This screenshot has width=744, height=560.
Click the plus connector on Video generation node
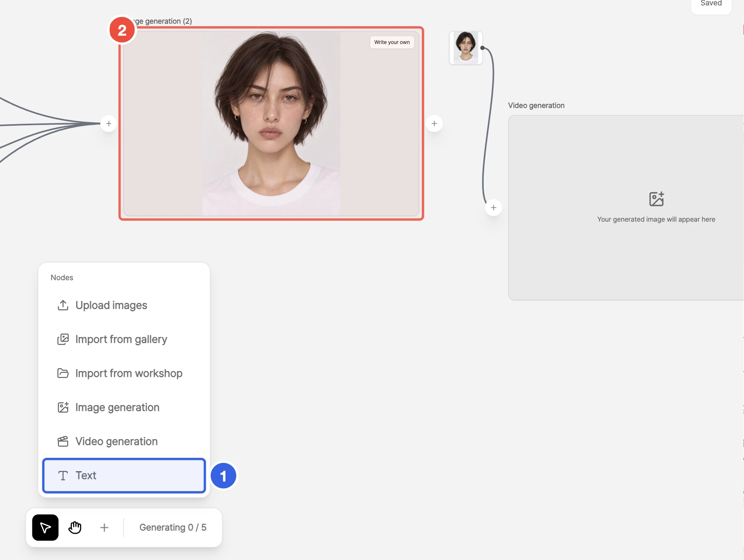click(493, 208)
